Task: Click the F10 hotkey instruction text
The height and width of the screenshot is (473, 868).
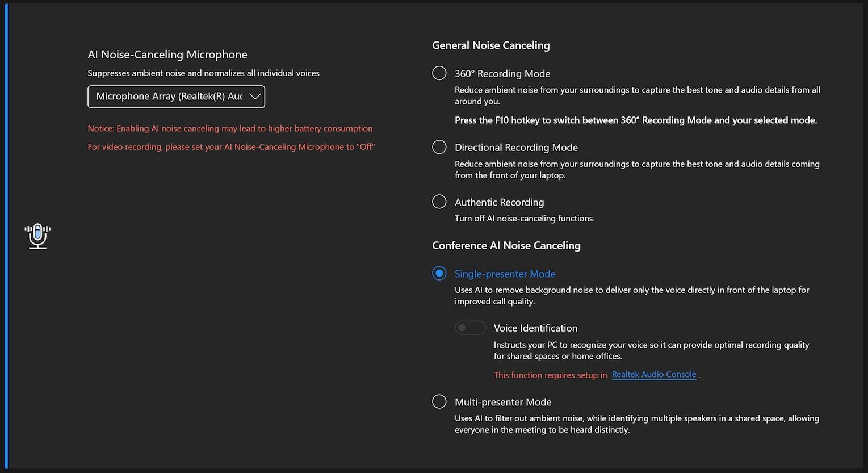Action: [x=636, y=120]
